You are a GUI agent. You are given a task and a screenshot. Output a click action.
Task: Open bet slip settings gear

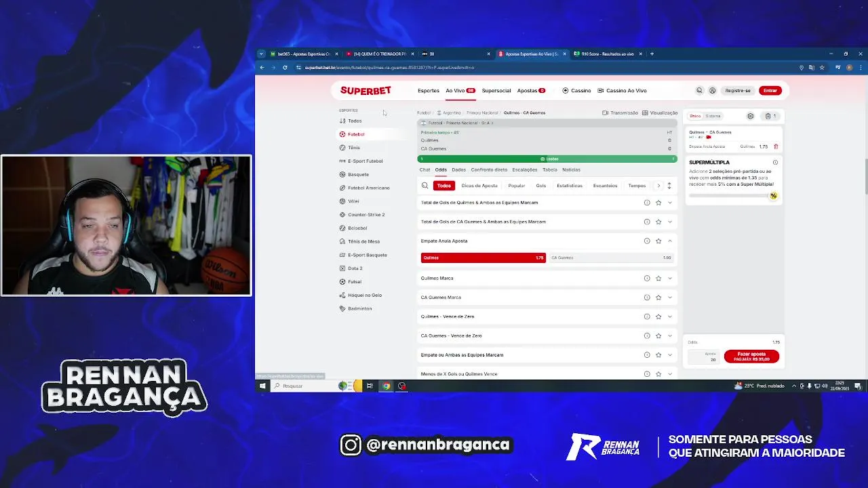750,116
